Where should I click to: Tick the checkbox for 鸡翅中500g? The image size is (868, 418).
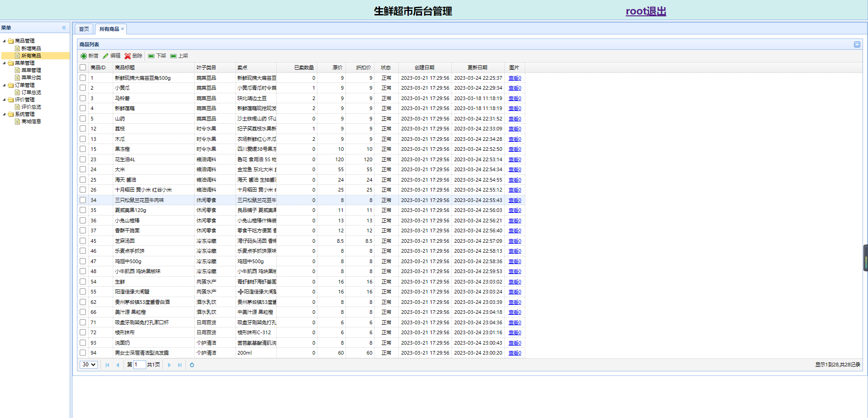click(x=83, y=261)
